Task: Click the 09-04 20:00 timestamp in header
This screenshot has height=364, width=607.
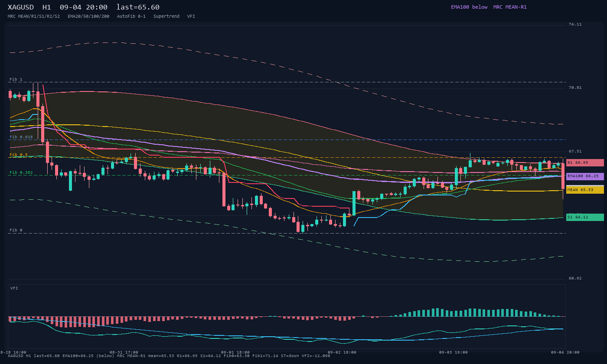Action: pyautogui.click(x=84, y=7)
